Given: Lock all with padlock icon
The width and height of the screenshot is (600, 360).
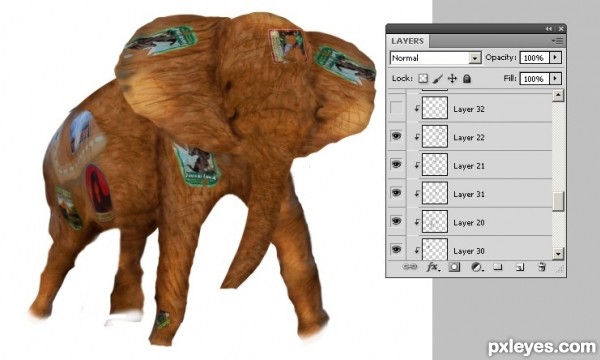Looking at the screenshot, I should [x=466, y=78].
